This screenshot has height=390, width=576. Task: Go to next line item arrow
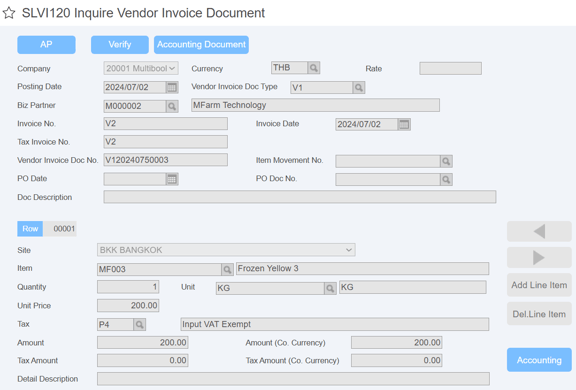(x=539, y=257)
